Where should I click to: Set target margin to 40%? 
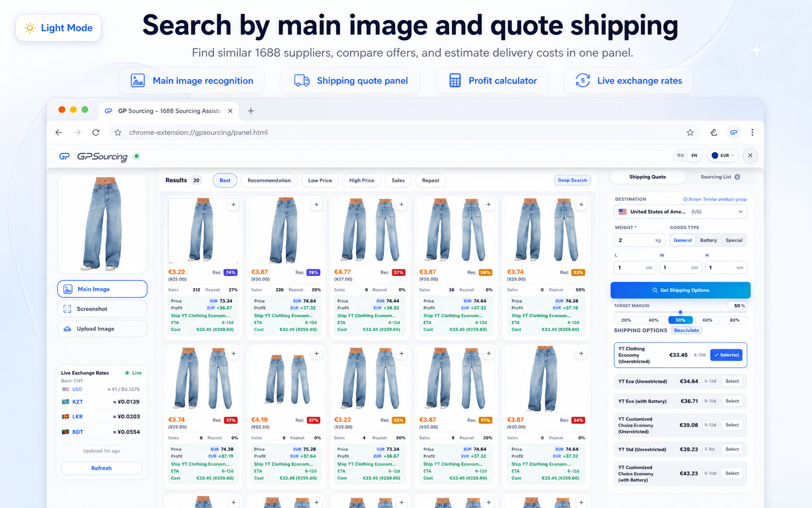[653, 320]
